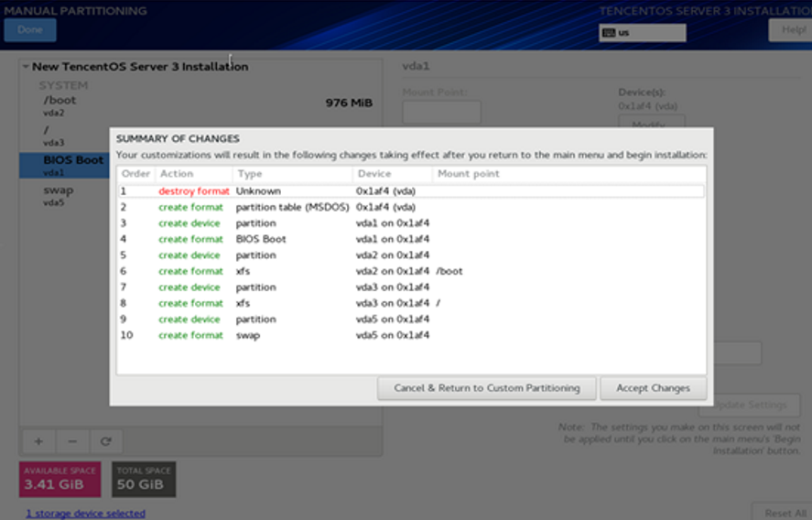
Task: Click the Reset All button
Action: tap(782, 512)
